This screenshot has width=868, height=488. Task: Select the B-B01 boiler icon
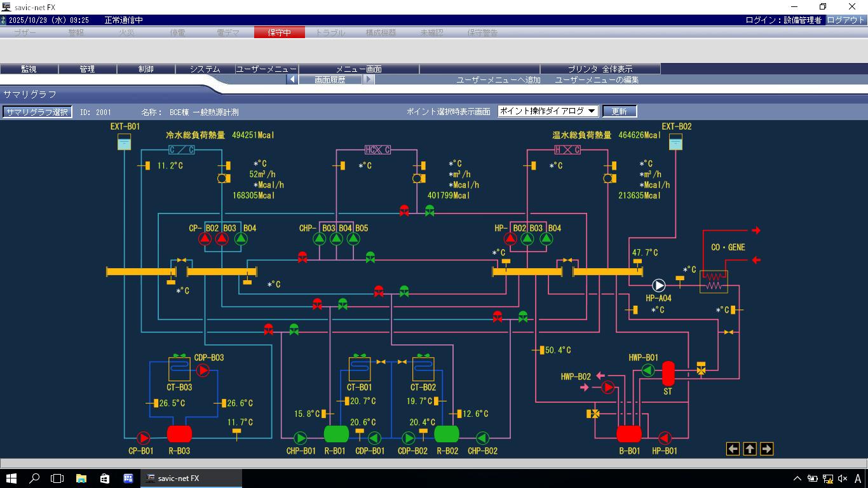coord(629,434)
